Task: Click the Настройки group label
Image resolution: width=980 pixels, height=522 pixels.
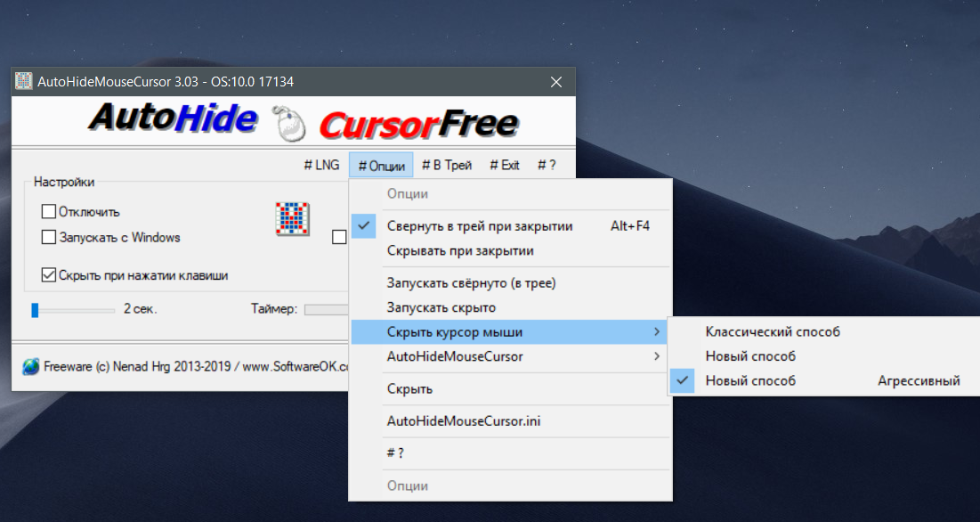Action: click(64, 182)
